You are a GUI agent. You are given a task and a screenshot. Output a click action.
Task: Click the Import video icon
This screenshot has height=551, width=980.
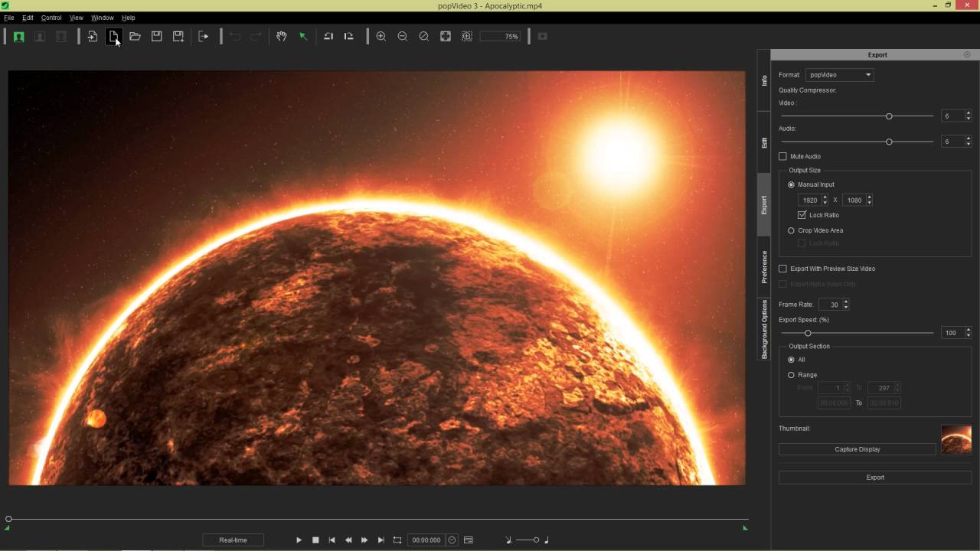92,36
